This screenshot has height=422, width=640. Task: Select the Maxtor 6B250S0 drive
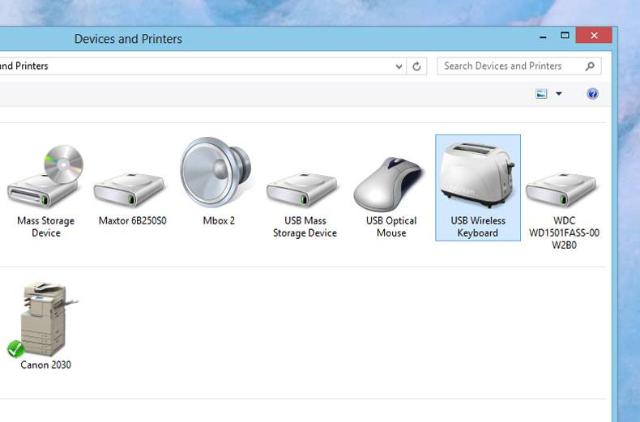pyautogui.click(x=131, y=187)
